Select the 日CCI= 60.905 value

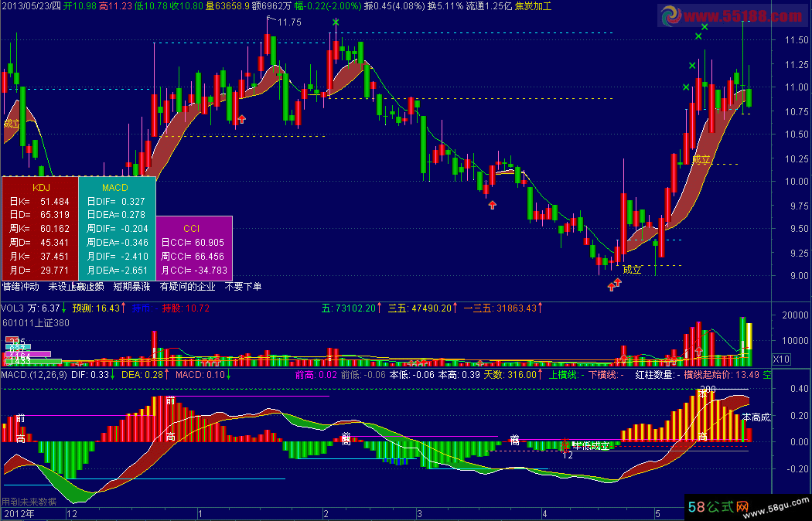193,242
